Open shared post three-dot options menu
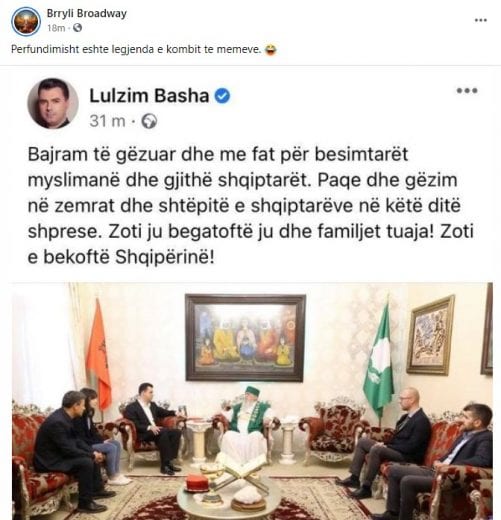 [x=467, y=90]
